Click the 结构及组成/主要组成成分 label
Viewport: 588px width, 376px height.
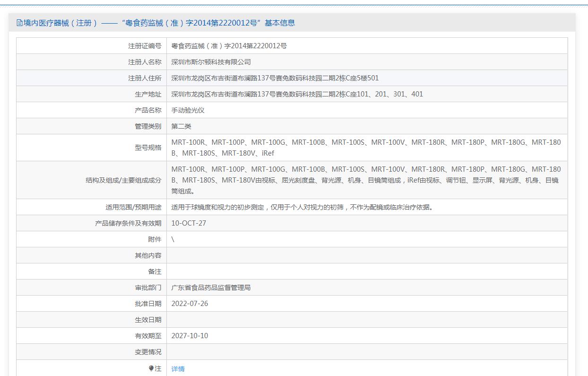pyautogui.click(x=123, y=180)
